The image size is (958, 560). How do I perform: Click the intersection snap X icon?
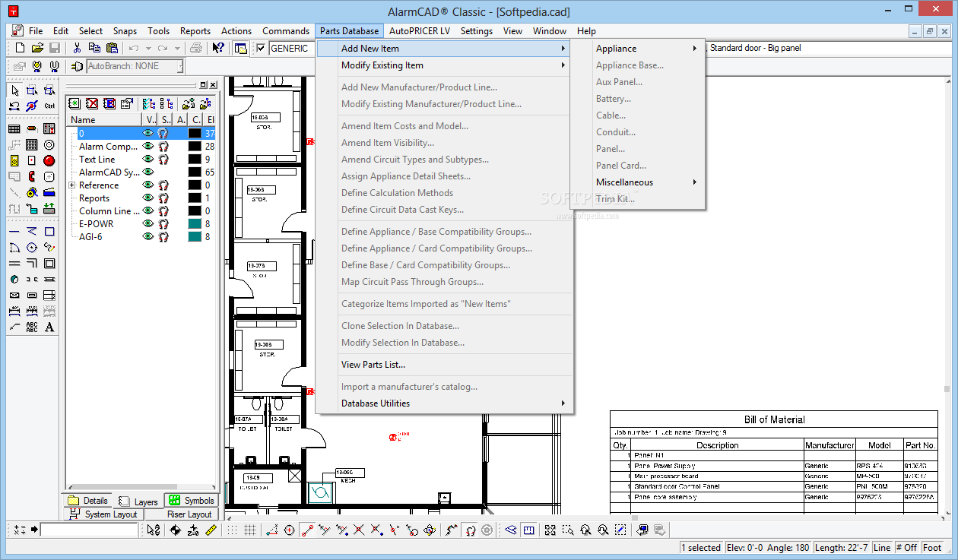pos(358,530)
